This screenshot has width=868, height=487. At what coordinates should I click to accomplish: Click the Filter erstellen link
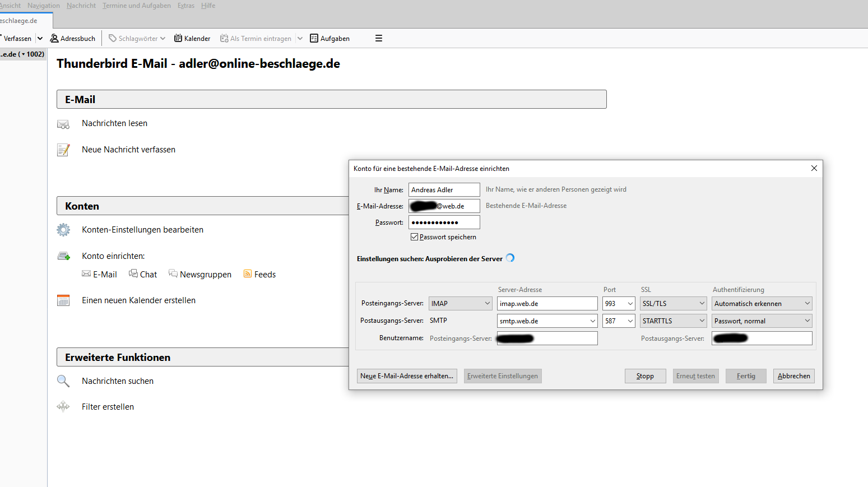pos(108,407)
